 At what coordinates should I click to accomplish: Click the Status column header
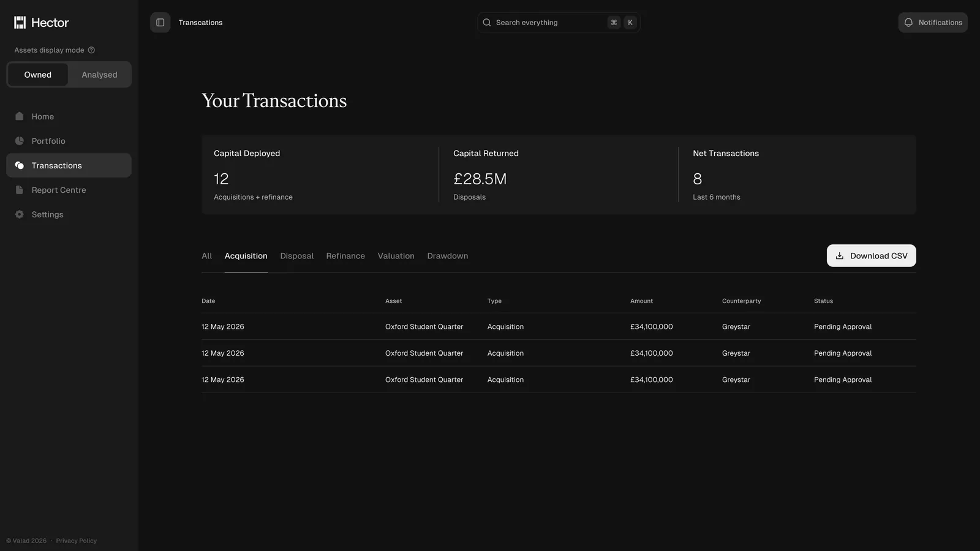[823, 301]
